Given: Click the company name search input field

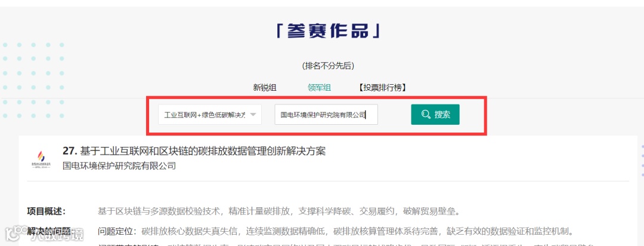Looking at the screenshot, I should point(326,115).
